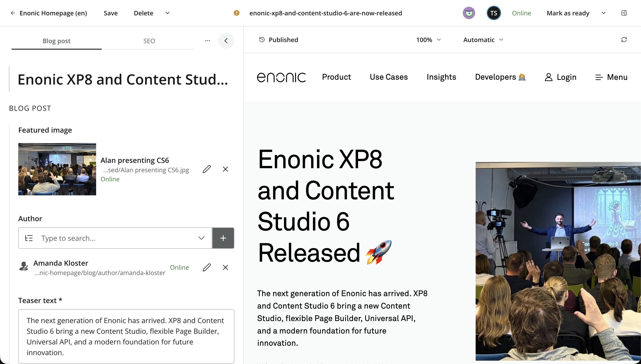Remove the Alan presenting CS6 image
The height and width of the screenshot is (364, 641).
pos(225,169)
